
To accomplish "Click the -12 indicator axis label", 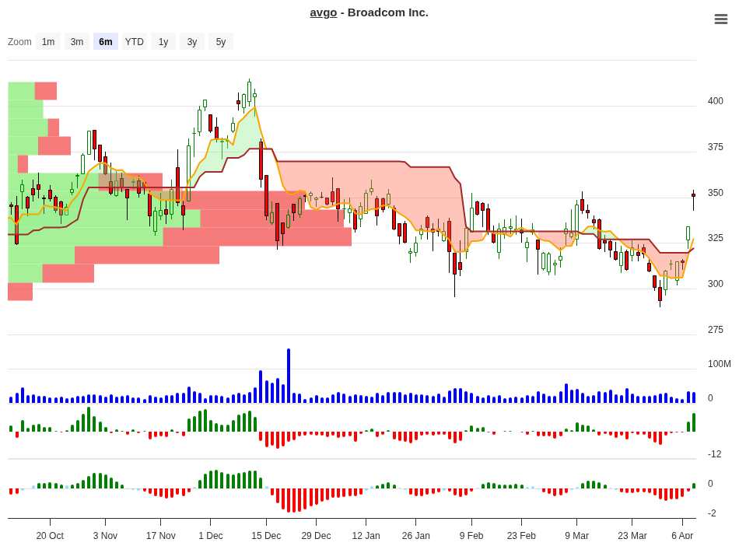I will coord(714,454).
